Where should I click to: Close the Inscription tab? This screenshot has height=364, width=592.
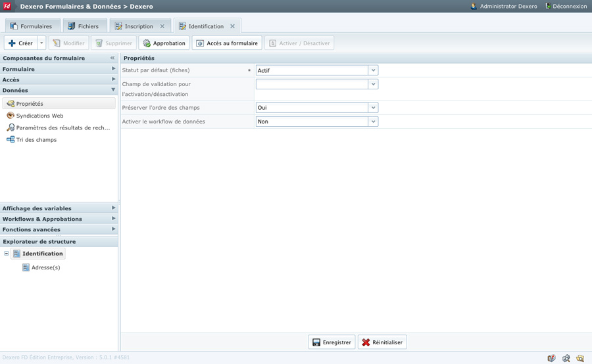pos(162,26)
